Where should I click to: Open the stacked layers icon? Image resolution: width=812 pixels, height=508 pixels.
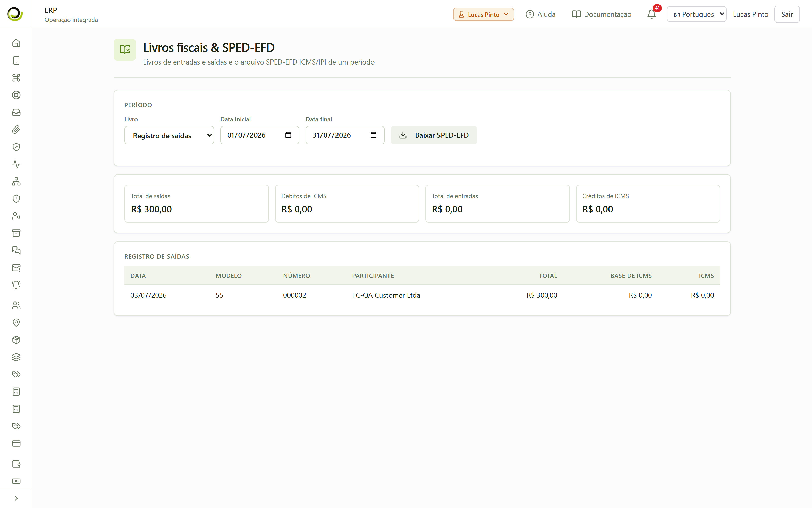tap(16, 357)
